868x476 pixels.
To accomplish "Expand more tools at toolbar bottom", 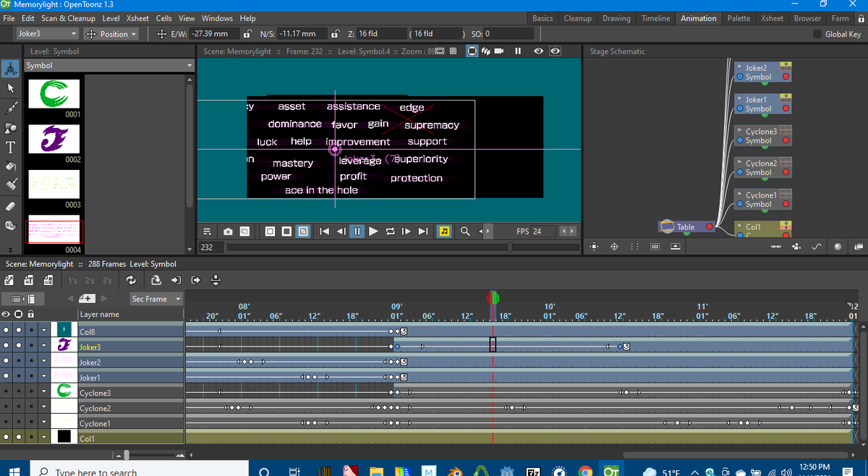I will pos(10,249).
